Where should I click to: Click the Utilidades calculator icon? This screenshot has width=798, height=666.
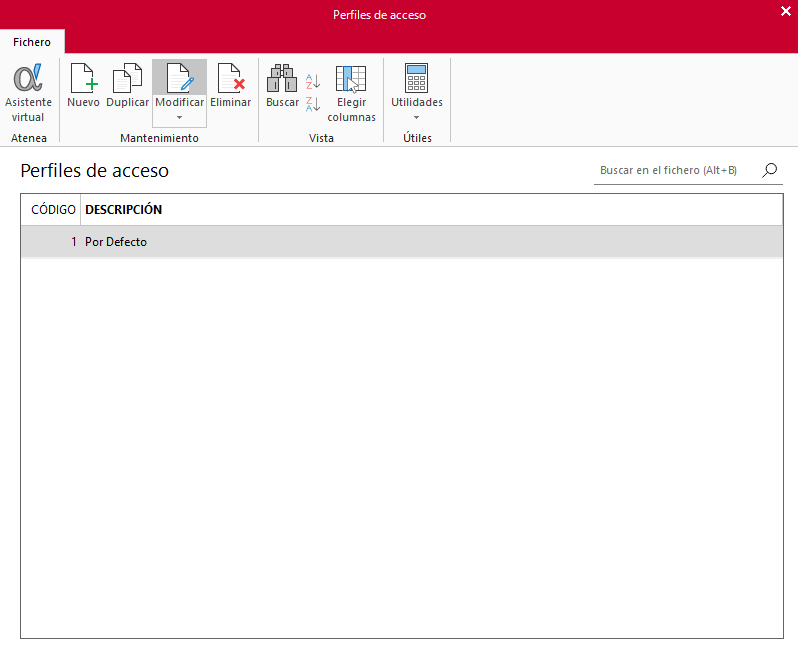pos(416,78)
